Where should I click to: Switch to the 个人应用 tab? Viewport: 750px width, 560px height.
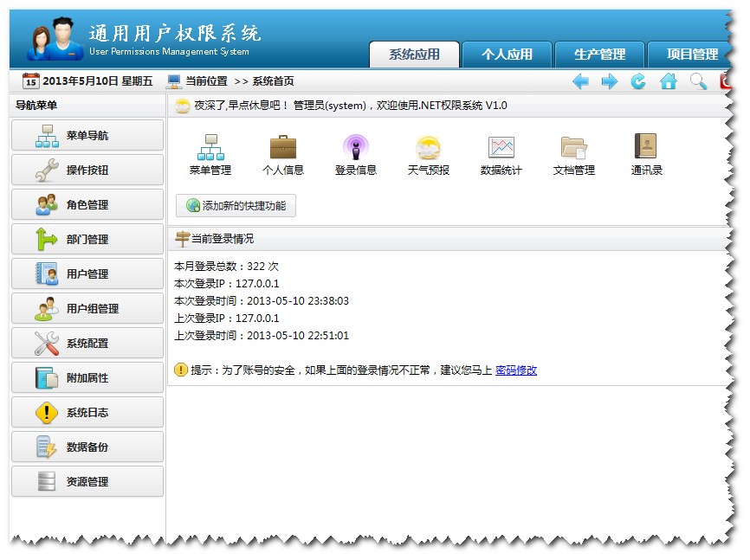[508, 55]
